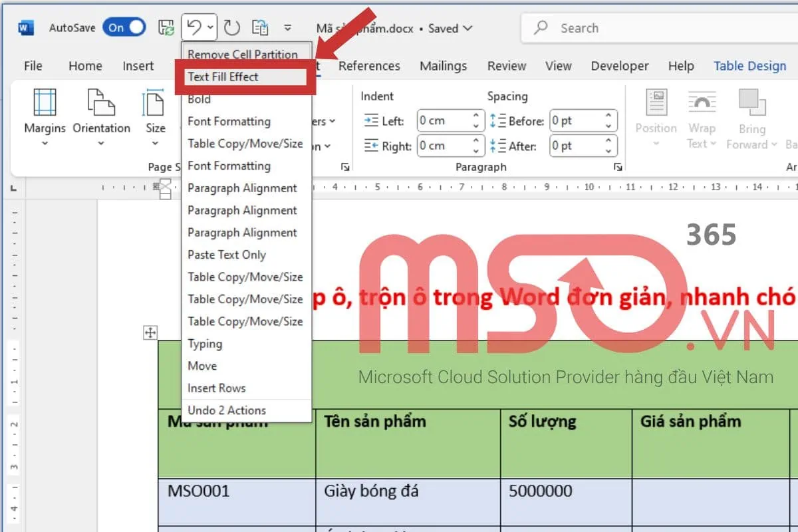Open the Undo history dropdown arrow

tap(211, 27)
